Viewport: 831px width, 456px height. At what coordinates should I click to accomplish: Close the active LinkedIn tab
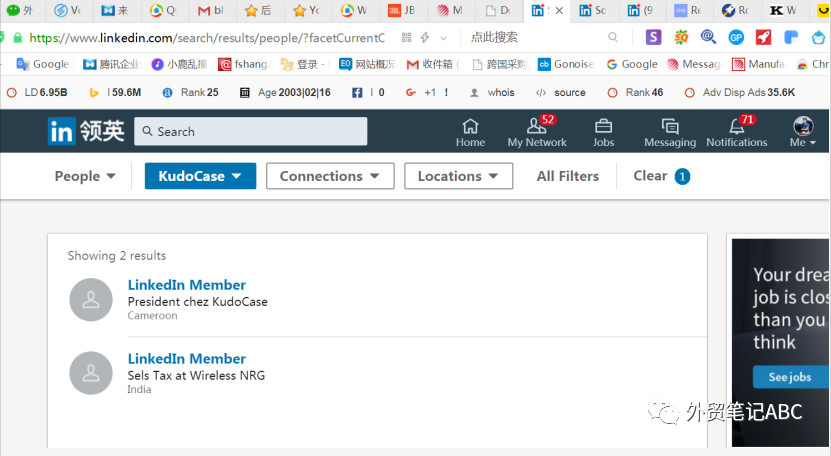pyautogui.click(x=559, y=11)
